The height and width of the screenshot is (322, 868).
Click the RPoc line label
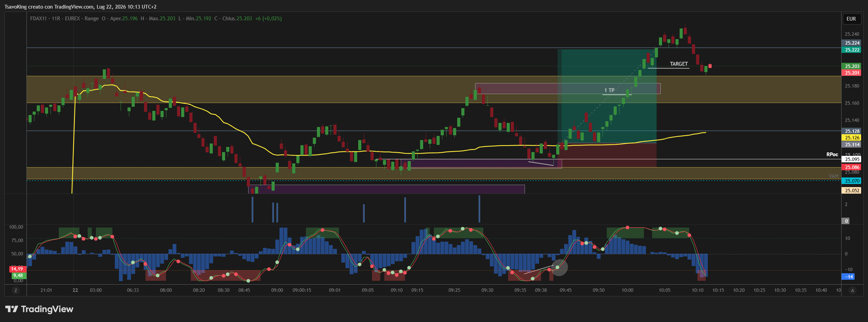pyautogui.click(x=832, y=154)
